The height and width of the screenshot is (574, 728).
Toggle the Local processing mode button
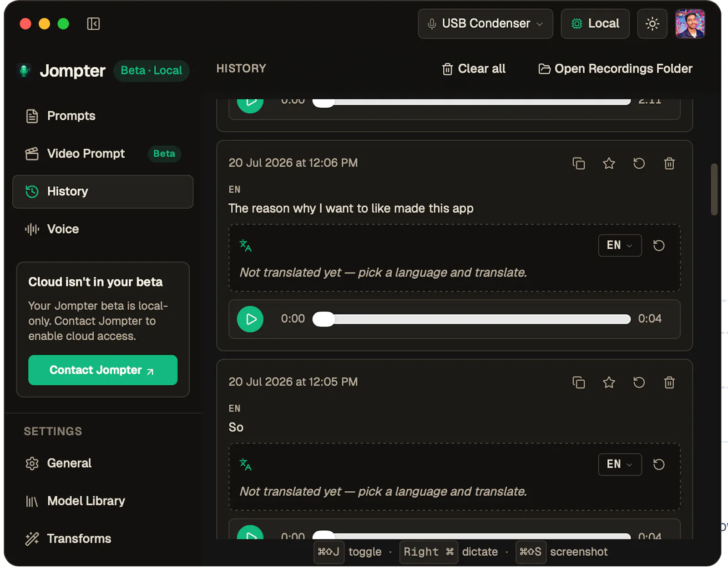pyautogui.click(x=595, y=24)
